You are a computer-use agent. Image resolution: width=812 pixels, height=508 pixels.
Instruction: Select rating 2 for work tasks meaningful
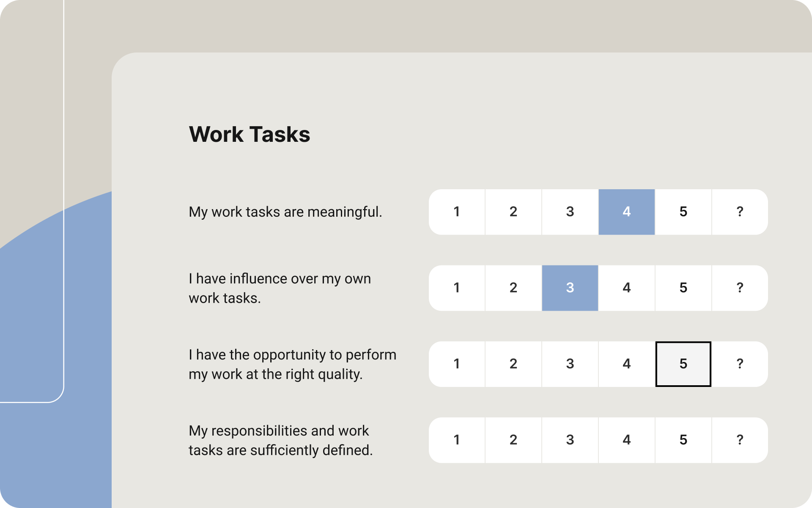click(513, 212)
